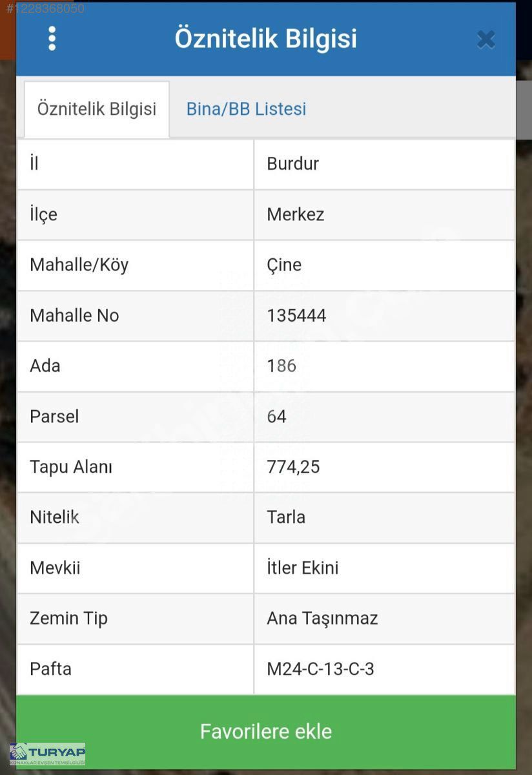Click the TURYAP logo
The height and width of the screenshot is (775, 532).
tap(47, 754)
